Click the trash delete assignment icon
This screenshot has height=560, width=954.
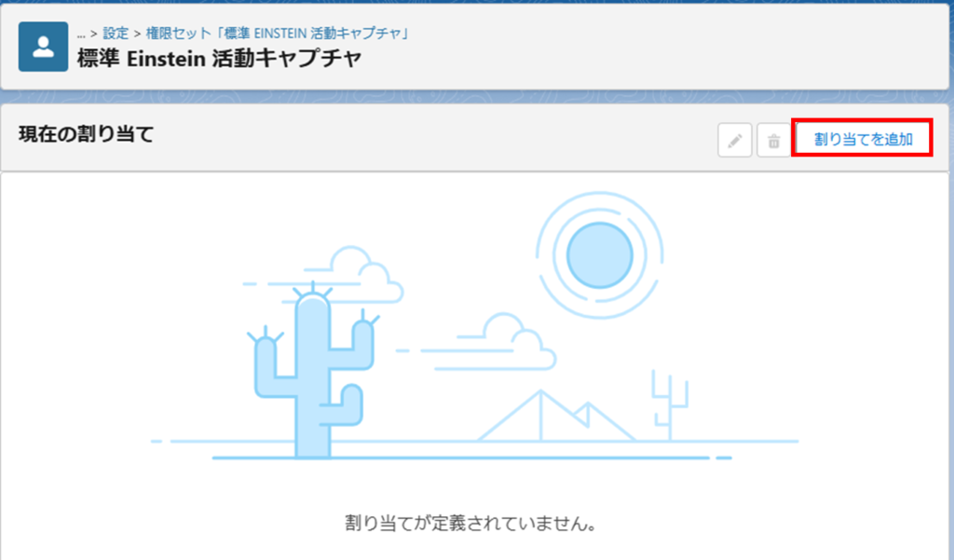point(773,141)
